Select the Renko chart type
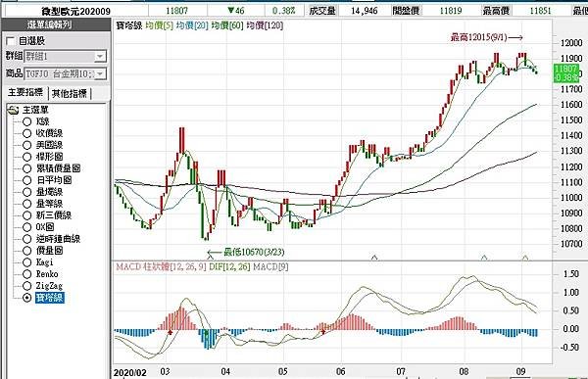Screen dimensions: 588x379 click(26, 274)
